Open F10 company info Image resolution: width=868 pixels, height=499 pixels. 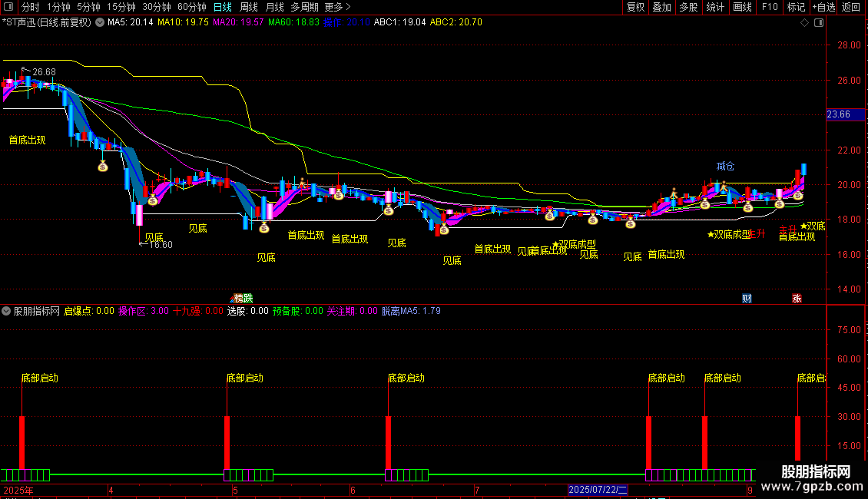coord(770,7)
